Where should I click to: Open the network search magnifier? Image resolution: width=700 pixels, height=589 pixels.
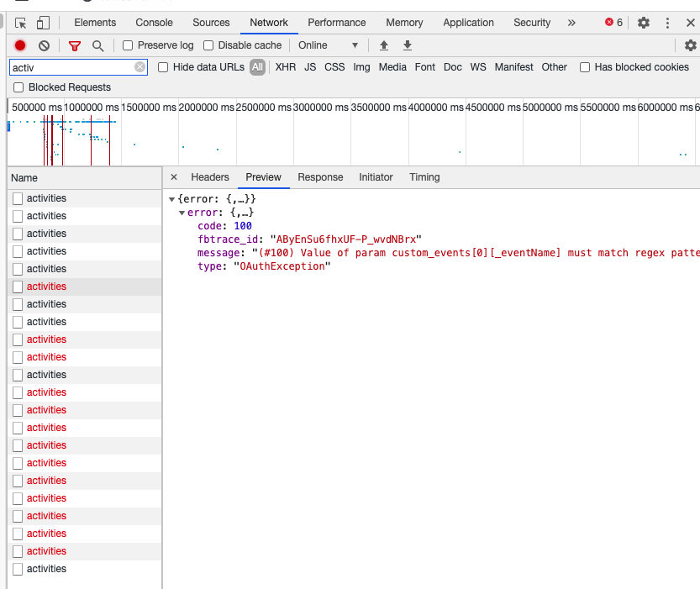point(98,45)
